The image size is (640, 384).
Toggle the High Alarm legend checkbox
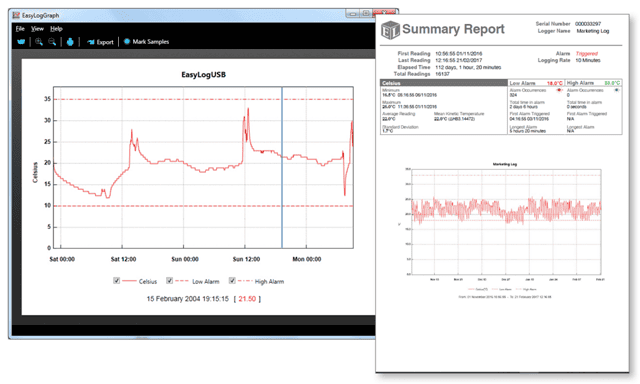[x=232, y=281]
